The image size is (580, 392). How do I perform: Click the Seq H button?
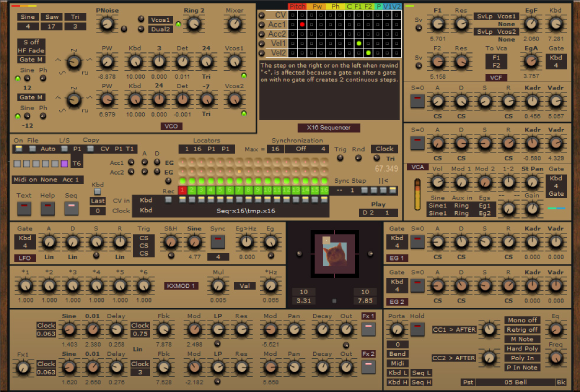(x=421, y=382)
